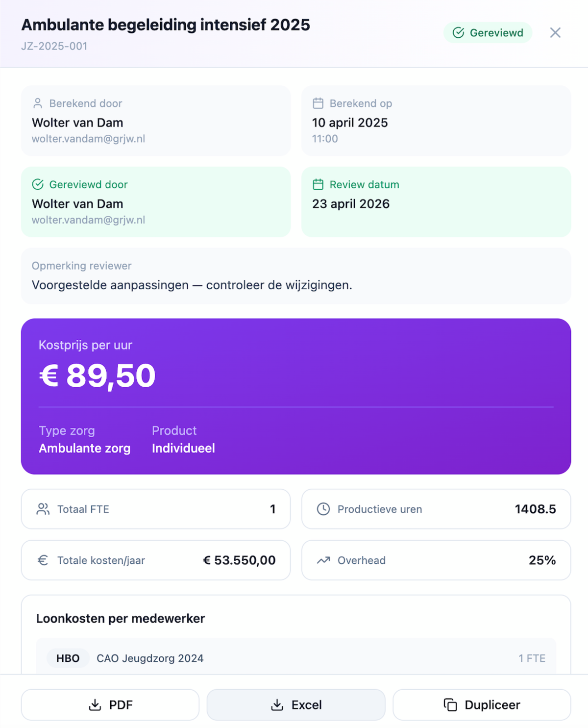588x728 pixels.
Task: Click the calendar icon beside Berekend op
Action: pyautogui.click(x=318, y=103)
